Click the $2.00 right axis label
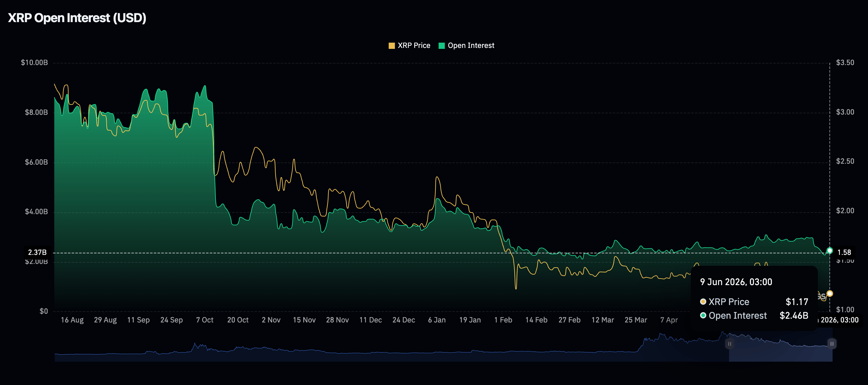 pos(845,211)
